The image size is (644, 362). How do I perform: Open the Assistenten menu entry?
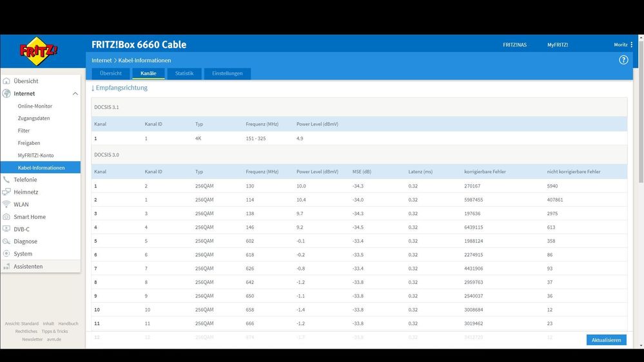(28, 267)
